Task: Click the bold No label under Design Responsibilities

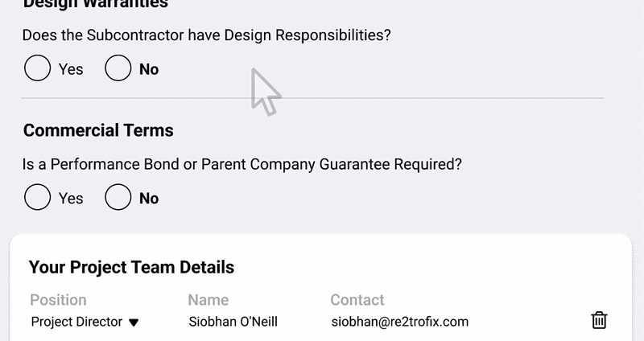Action: [149, 69]
